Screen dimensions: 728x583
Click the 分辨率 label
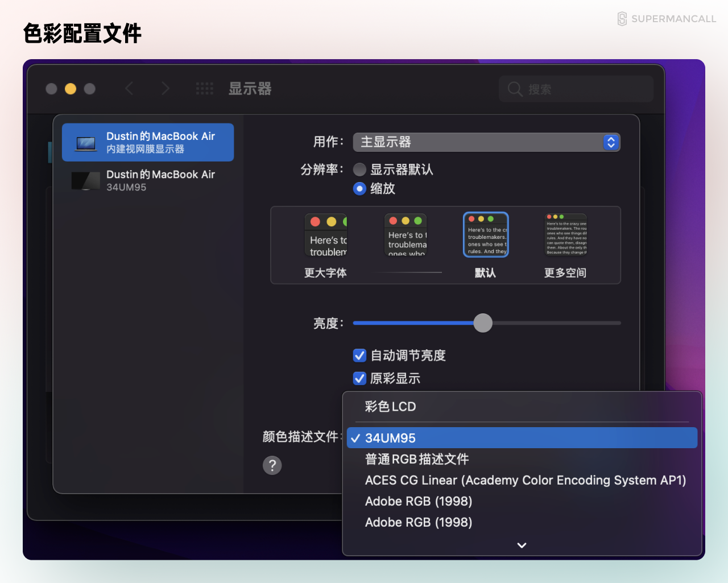pos(322,169)
